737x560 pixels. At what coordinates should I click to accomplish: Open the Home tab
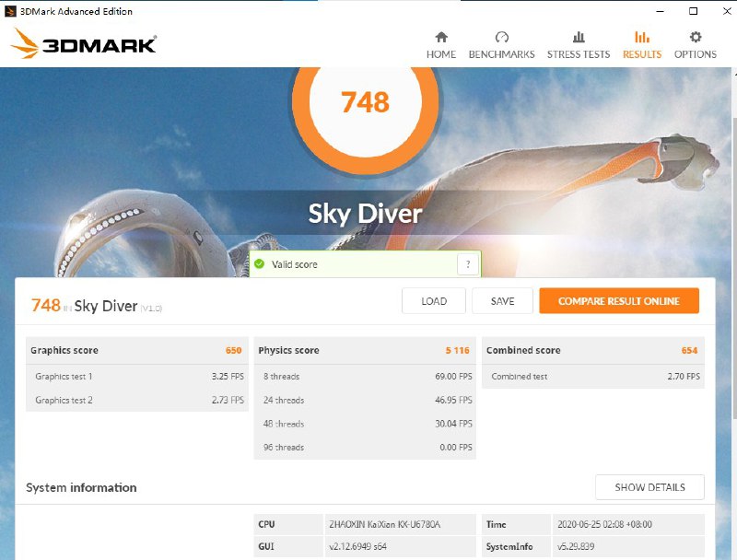pos(441,45)
